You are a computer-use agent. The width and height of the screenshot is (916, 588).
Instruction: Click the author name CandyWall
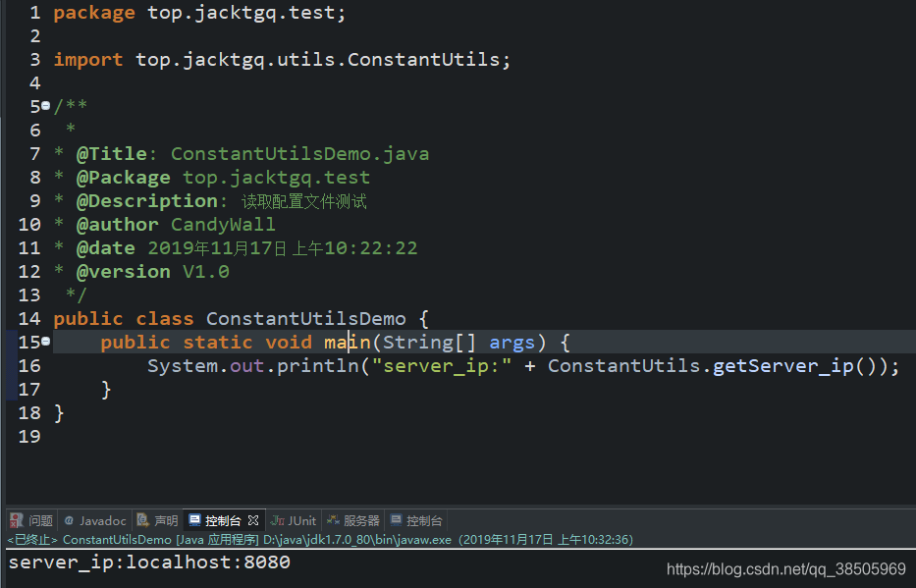pos(223,224)
